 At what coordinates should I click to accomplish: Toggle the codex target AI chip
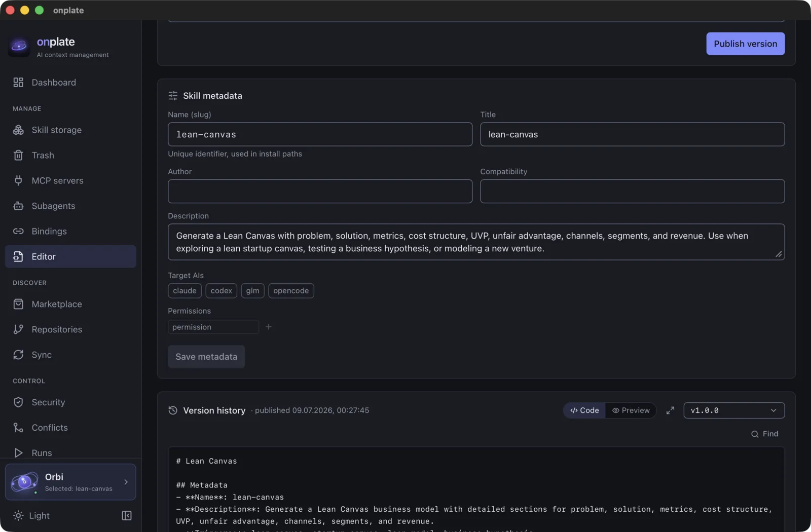[x=222, y=291]
